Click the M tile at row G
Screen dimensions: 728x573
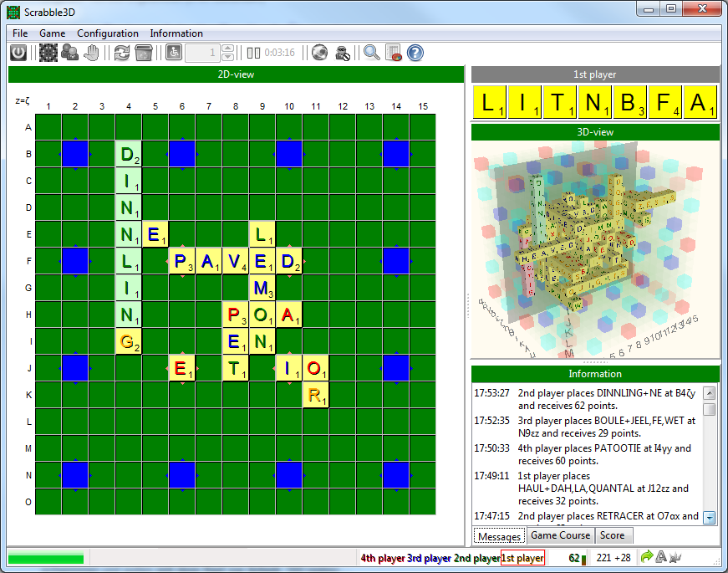(x=262, y=288)
